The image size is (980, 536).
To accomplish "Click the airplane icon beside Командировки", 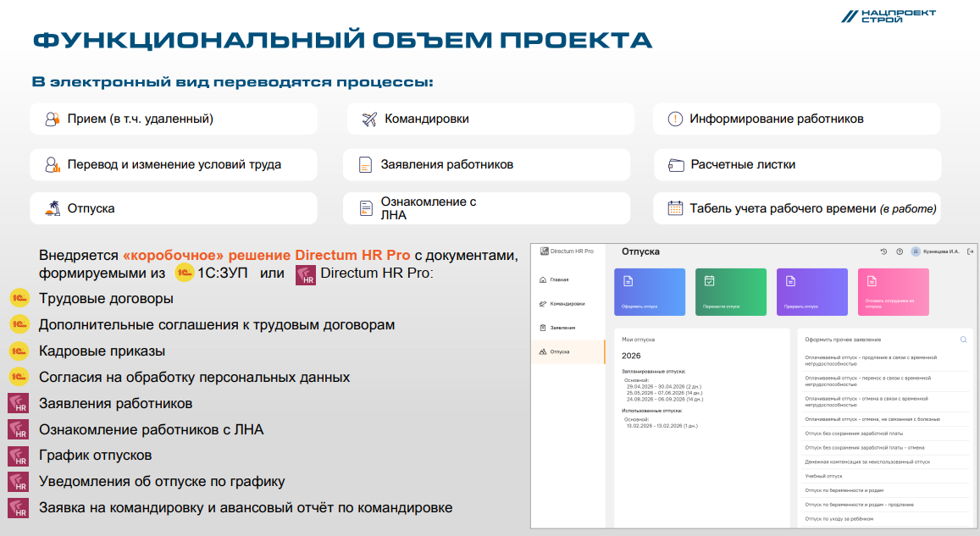I will click(x=368, y=119).
